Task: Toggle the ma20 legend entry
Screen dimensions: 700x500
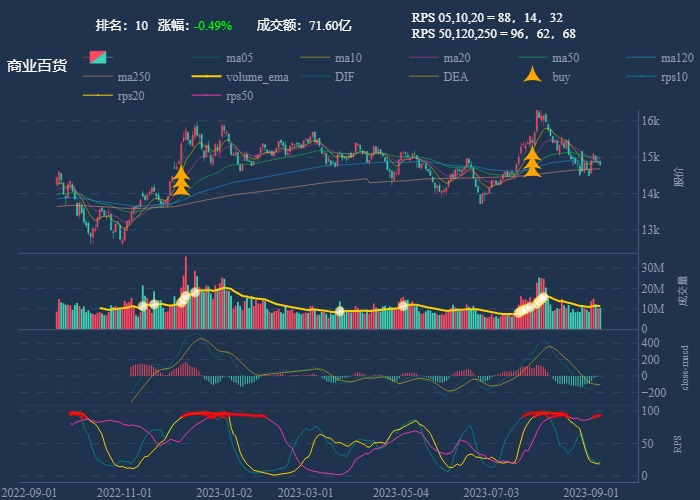Action: point(425,58)
